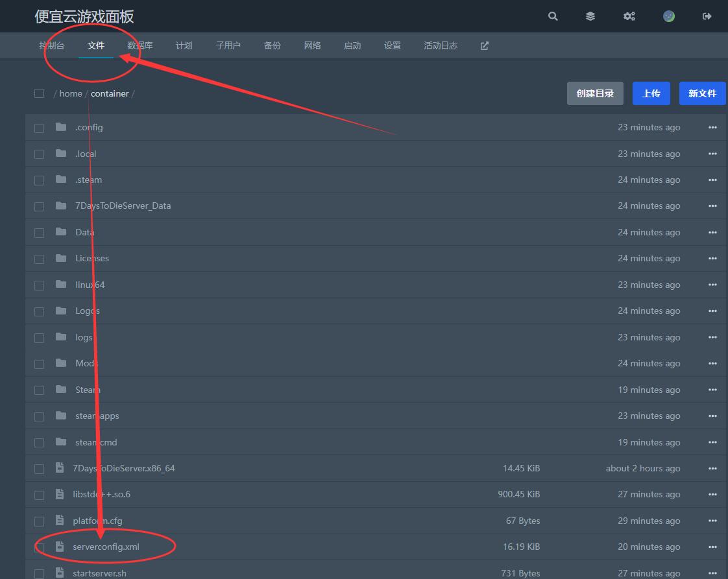Check the .local folder checkbox

[40, 154]
